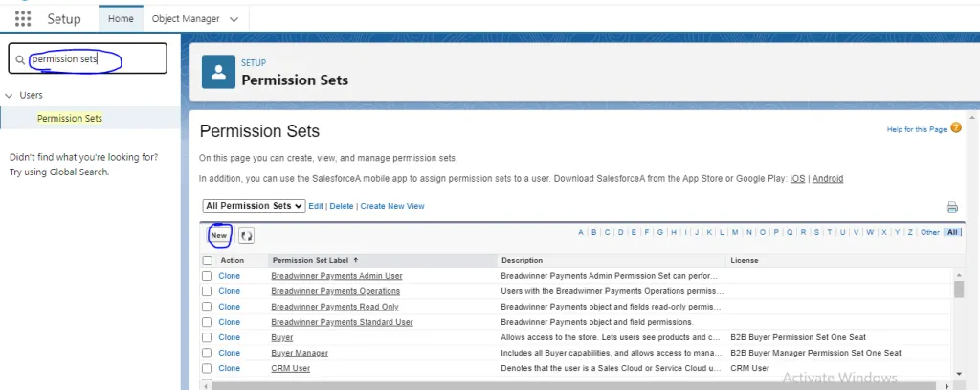Tick the checkbox for the Buyer row
980x390 pixels.
pyautogui.click(x=207, y=337)
